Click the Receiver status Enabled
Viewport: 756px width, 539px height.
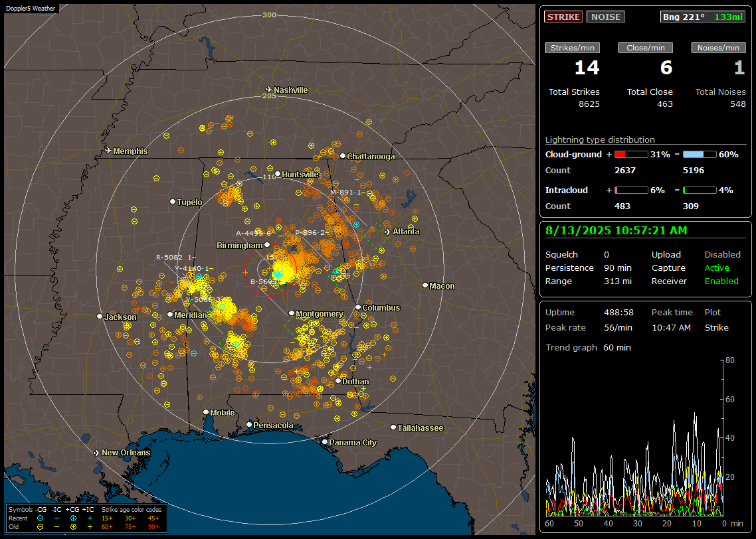(721, 281)
